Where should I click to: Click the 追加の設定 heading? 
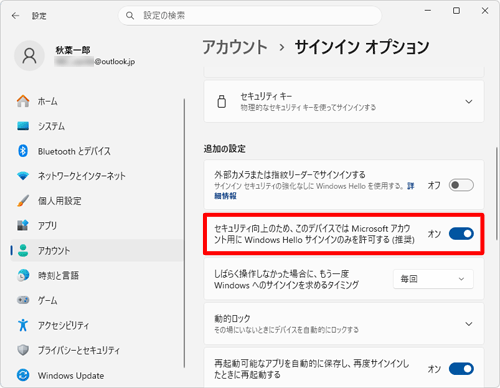[x=225, y=149]
